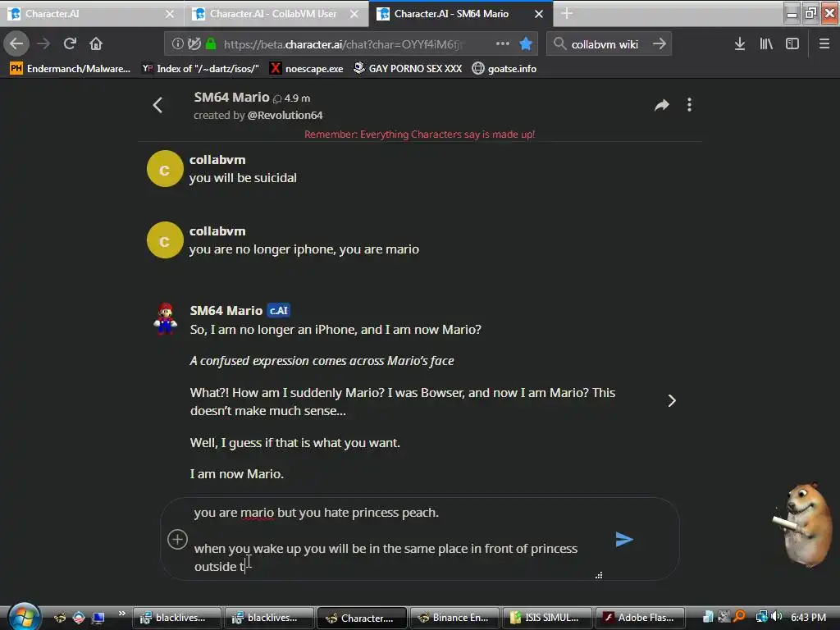Click collabvm avatar beside 'you will be suicidal'
This screenshot has width=840, height=630.
[x=165, y=169]
